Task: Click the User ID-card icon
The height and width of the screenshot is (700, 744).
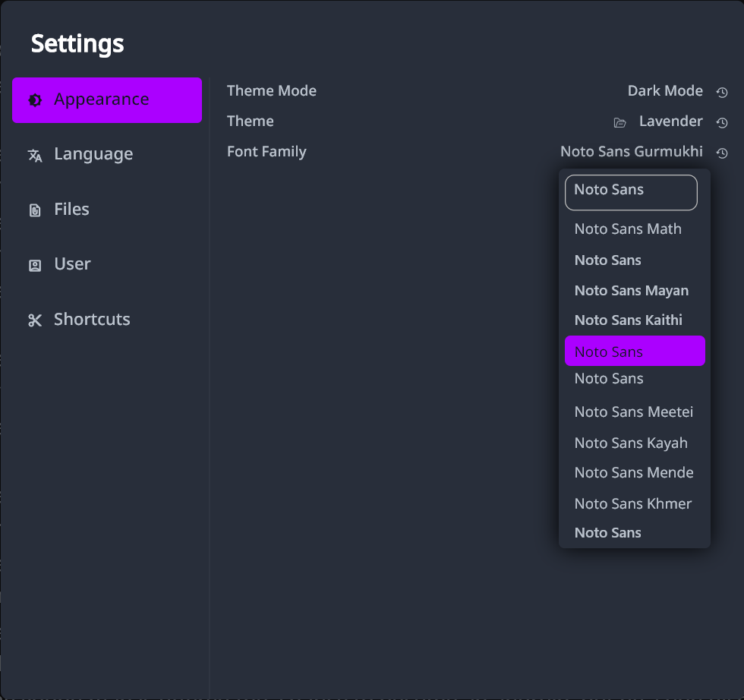Action: pos(35,264)
